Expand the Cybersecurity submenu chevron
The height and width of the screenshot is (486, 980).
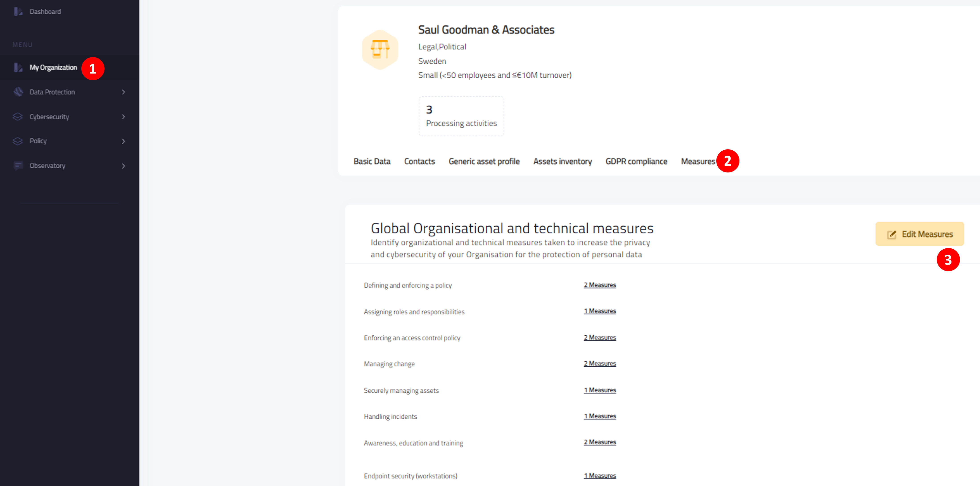click(x=123, y=117)
